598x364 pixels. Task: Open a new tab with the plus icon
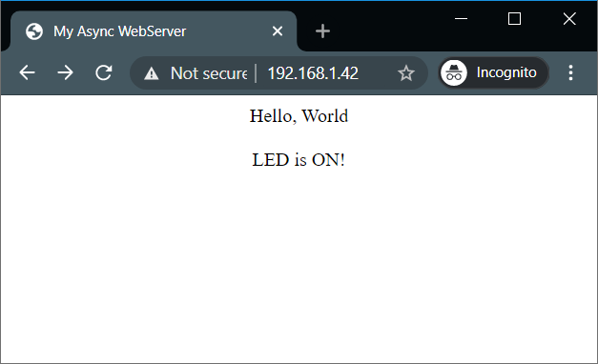(322, 30)
